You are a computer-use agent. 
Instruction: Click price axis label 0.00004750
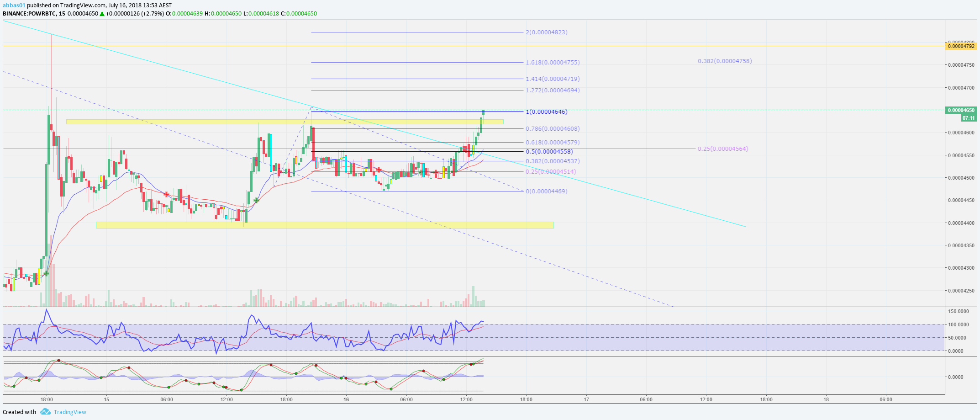click(961, 65)
